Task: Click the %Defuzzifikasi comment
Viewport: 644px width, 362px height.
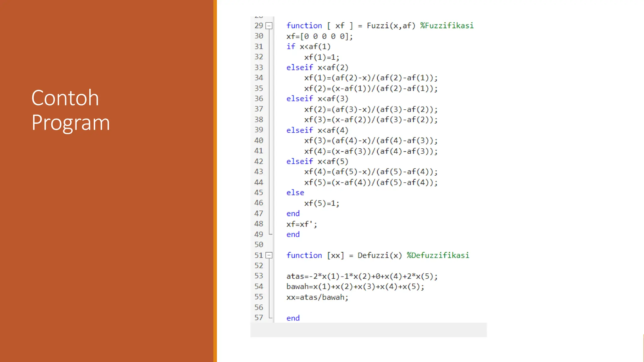Action: coord(438,255)
